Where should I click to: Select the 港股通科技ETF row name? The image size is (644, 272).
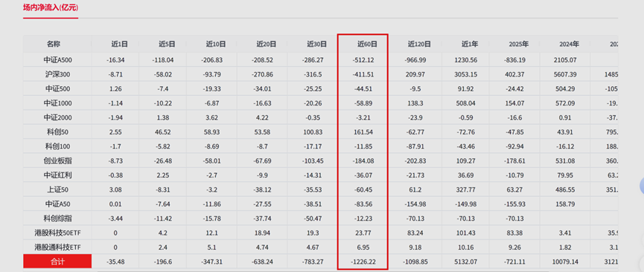point(57,247)
